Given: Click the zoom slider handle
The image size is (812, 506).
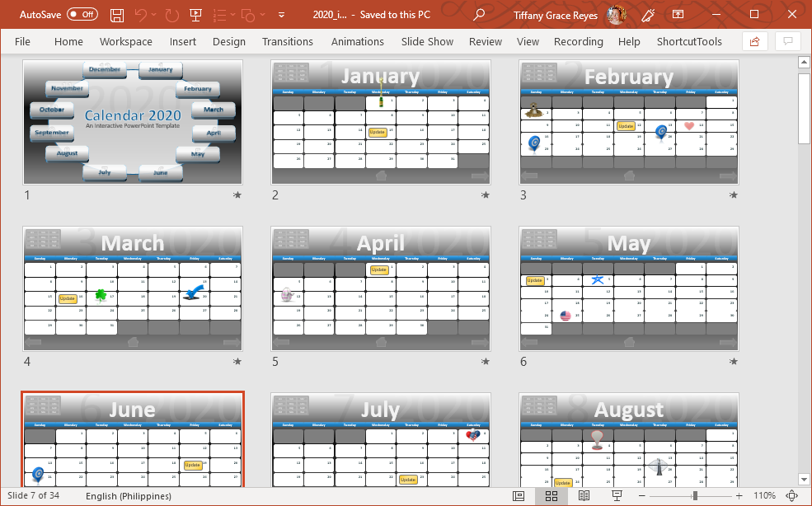Looking at the screenshot, I should [695, 496].
